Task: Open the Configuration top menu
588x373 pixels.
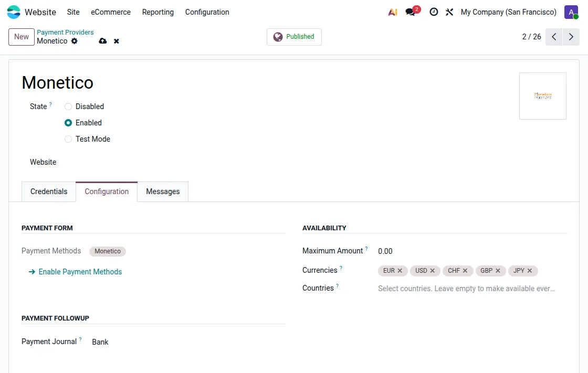Action: (x=207, y=12)
